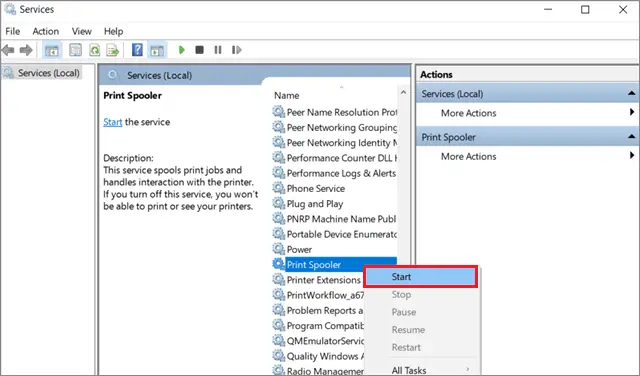Screen dimensions: 640x376
Task: Open All Tasks submenu in context menu
Action: [420, 370]
